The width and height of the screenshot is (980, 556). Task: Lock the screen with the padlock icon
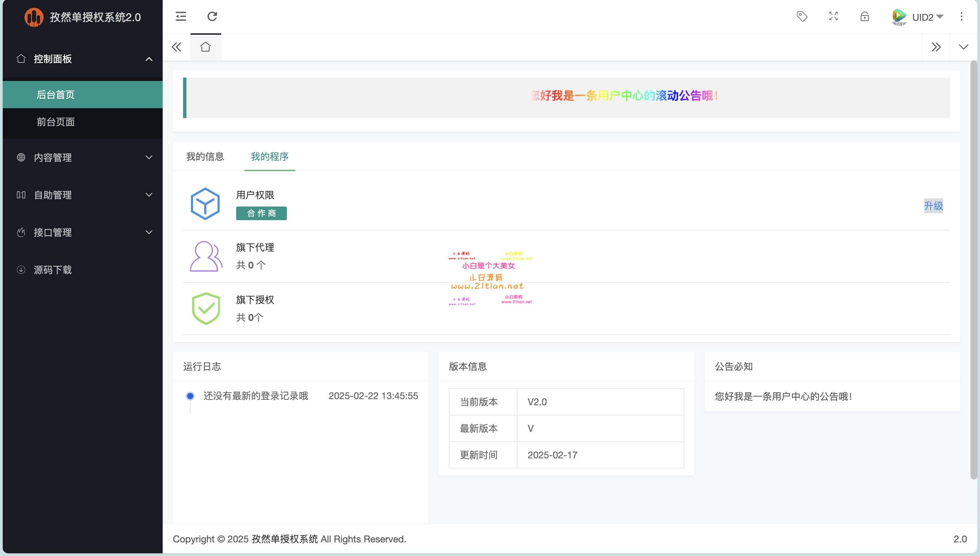[x=865, y=16]
